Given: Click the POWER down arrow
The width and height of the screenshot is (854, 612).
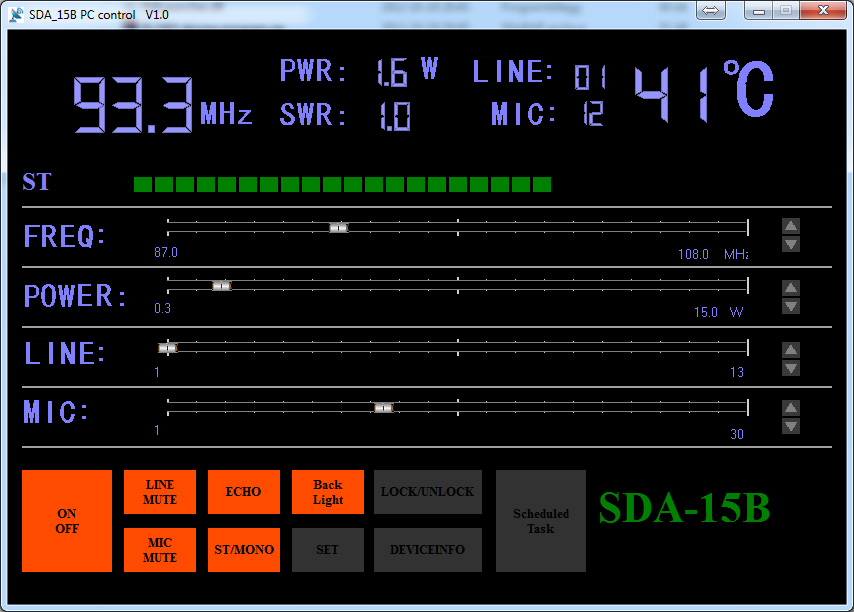Looking at the screenshot, I should [x=791, y=306].
